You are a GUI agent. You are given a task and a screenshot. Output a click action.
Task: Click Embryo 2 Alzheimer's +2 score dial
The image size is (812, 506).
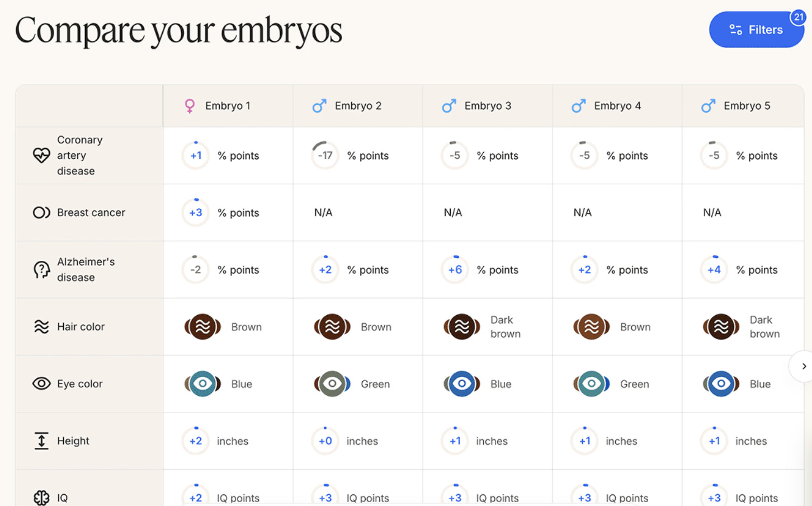point(325,270)
